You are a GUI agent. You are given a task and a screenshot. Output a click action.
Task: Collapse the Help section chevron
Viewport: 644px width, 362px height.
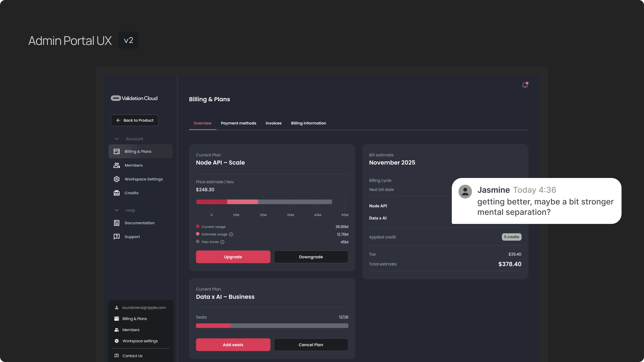tap(117, 210)
